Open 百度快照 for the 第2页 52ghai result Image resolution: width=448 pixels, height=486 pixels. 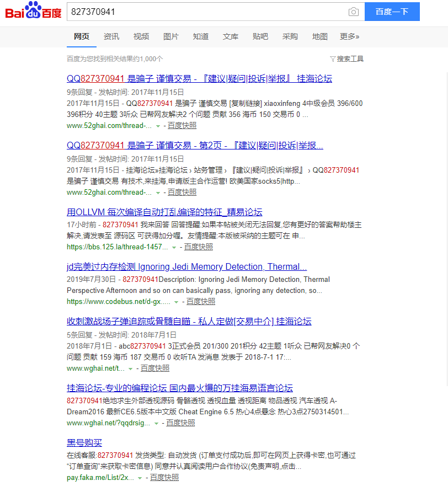click(182, 193)
